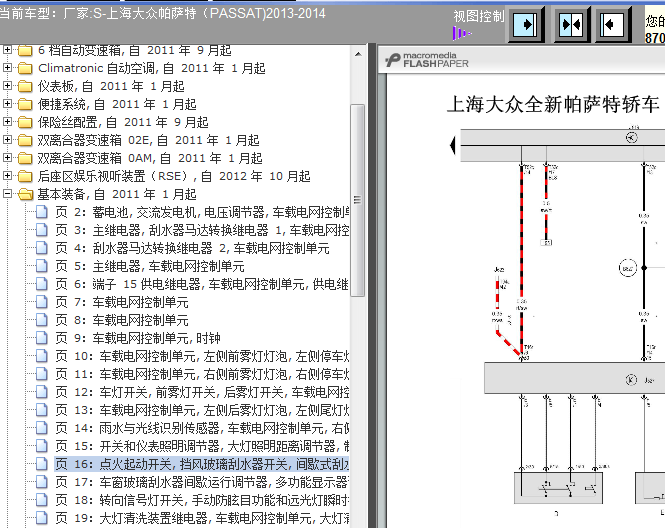Click the purple audio indicator under 视图控制
665x528 pixels.
tap(461, 33)
